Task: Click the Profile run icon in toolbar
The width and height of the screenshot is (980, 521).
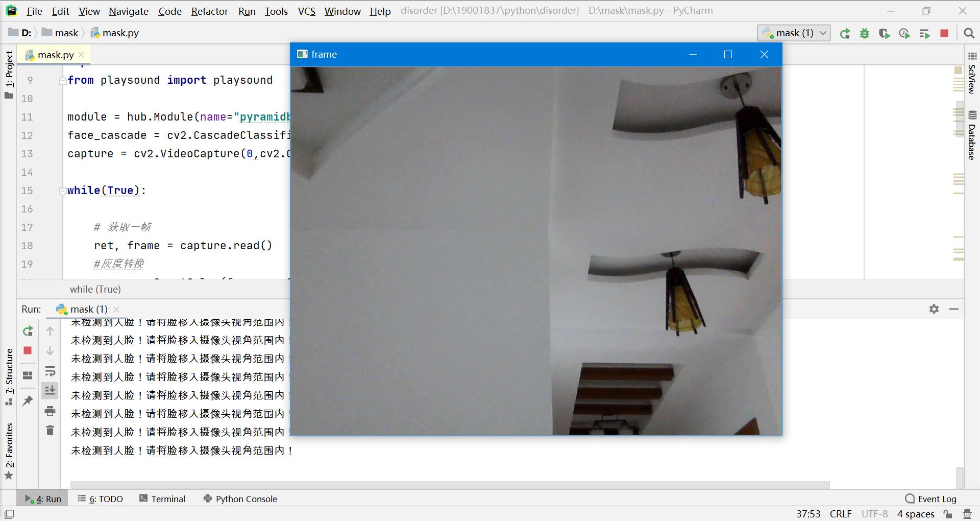Action: tap(904, 33)
